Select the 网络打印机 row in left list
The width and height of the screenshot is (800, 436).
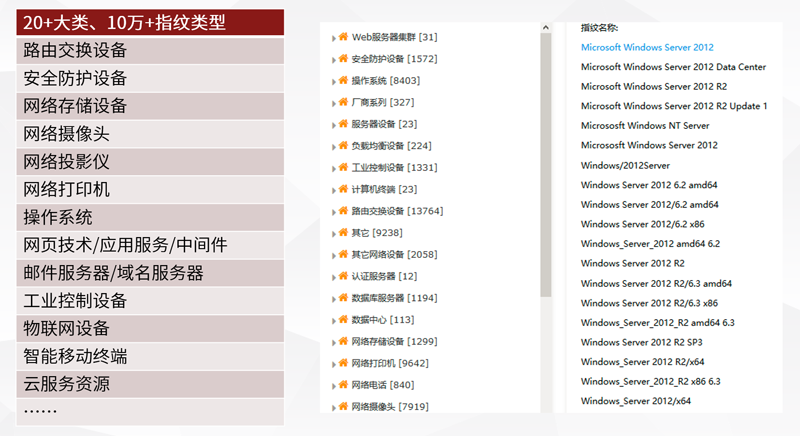pyautogui.click(x=150, y=189)
